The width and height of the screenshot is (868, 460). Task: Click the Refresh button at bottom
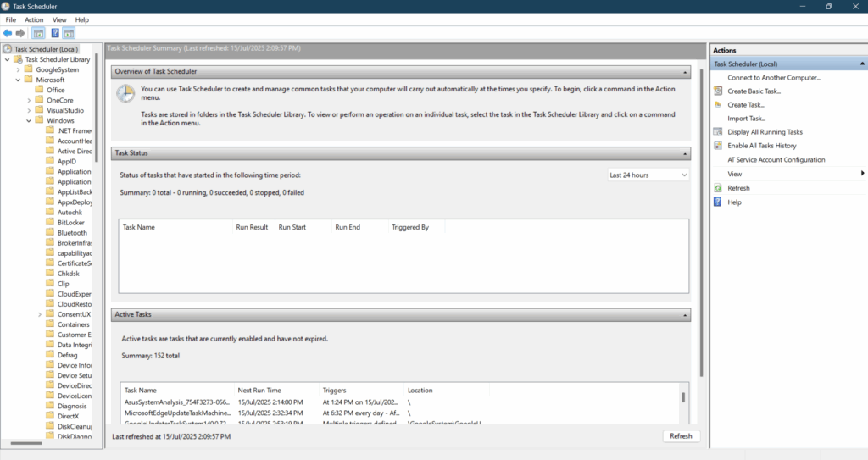click(681, 436)
